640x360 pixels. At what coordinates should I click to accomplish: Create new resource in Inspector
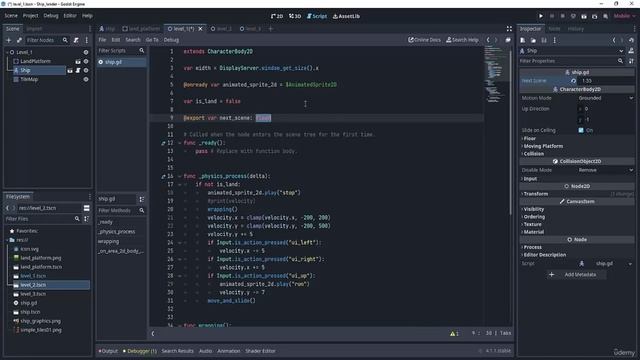click(523, 40)
